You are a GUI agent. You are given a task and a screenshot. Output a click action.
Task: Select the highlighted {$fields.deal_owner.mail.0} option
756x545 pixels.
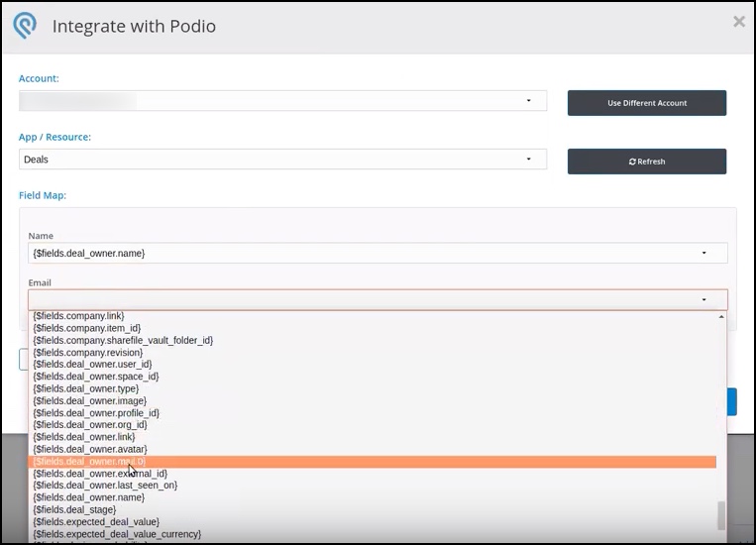tap(89, 462)
